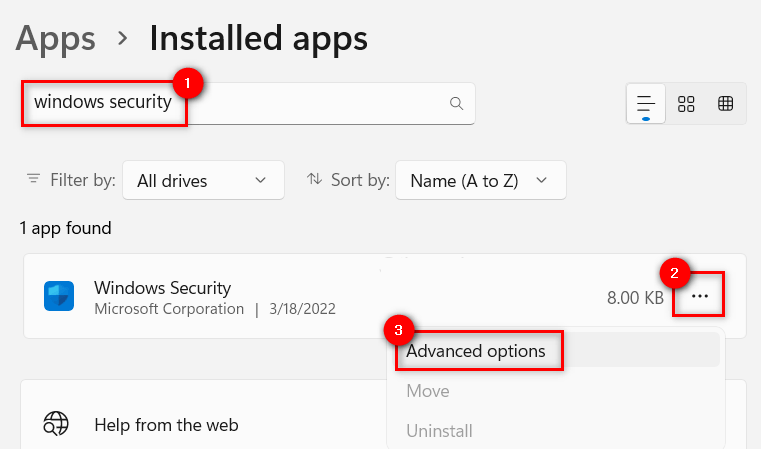Click the Windows Security shield icon
This screenshot has height=449, width=761.
pyautogui.click(x=59, y=296)
